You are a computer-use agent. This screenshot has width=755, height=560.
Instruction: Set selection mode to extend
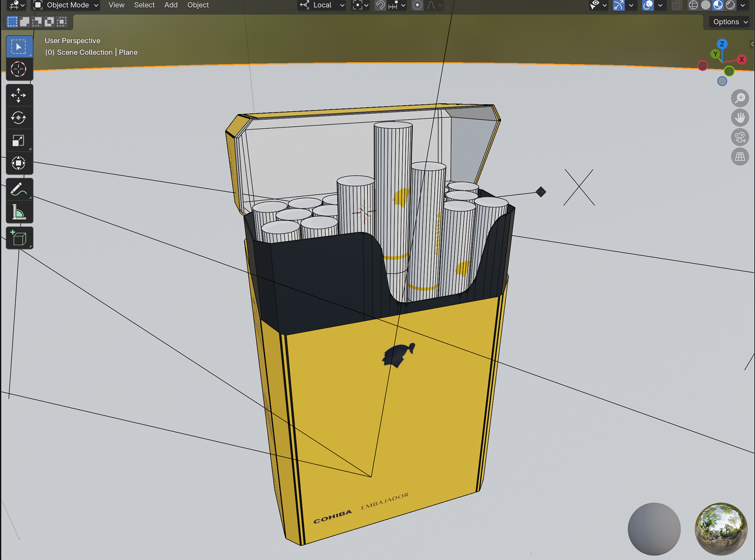(25, 22)
